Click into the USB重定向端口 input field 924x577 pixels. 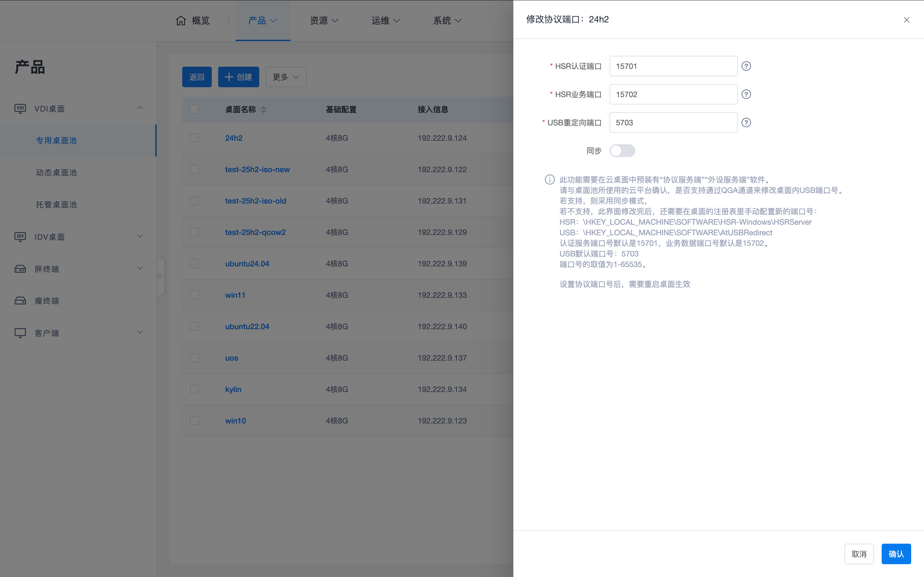[x=673, y=122]
